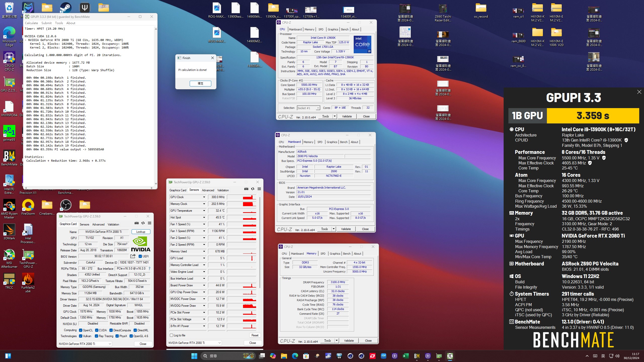Toggle the UEFI checkbox in GPU-Z

pyautogui.click(x=140, y=256)
